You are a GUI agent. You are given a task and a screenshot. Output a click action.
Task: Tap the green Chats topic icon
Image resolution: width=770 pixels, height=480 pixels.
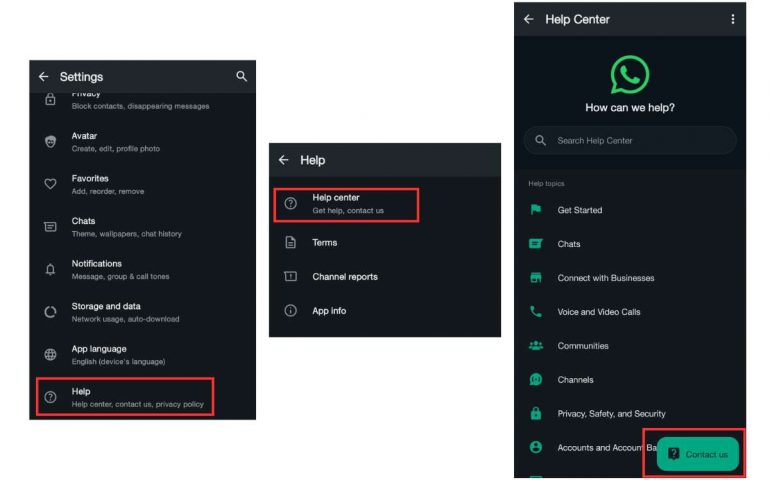[536, 244]
